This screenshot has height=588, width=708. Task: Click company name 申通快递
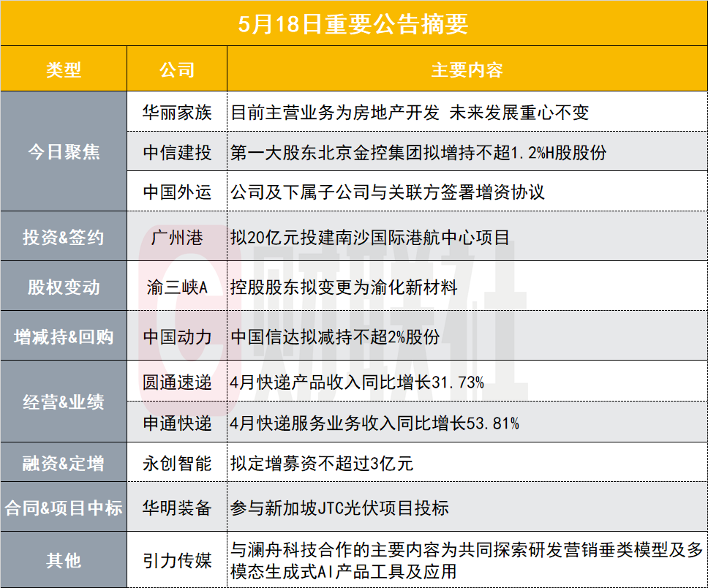[x=177, y=423]
